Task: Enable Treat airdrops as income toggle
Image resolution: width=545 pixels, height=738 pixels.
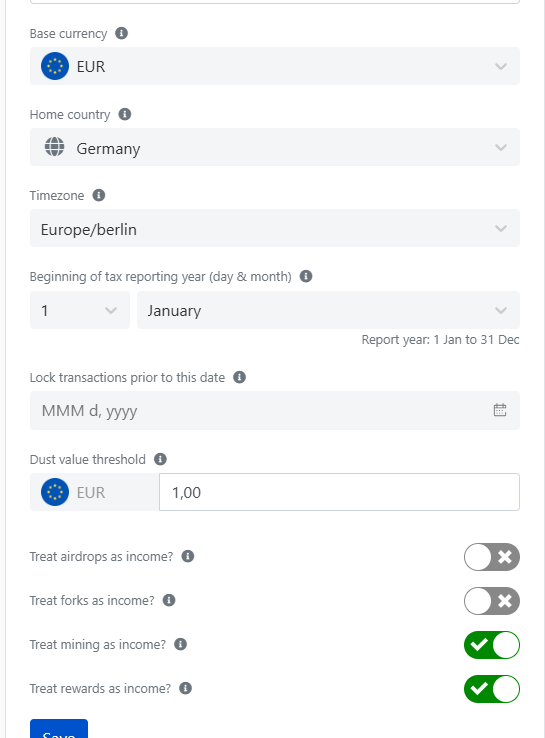Action: pyautogui.click(x=492, y=557)
